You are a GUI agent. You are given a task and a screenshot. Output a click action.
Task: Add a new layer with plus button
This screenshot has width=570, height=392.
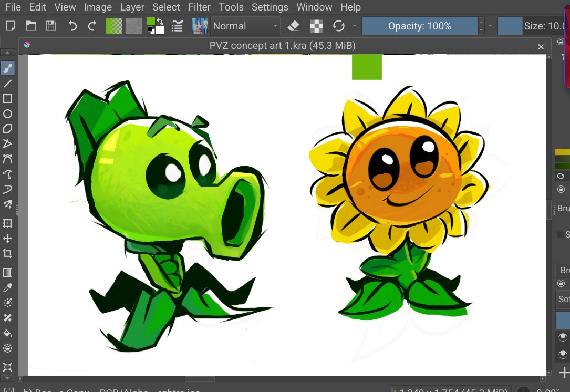564,373
